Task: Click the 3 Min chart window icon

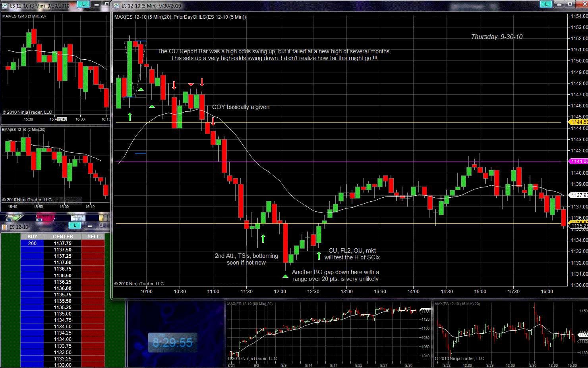Action: 5,6
